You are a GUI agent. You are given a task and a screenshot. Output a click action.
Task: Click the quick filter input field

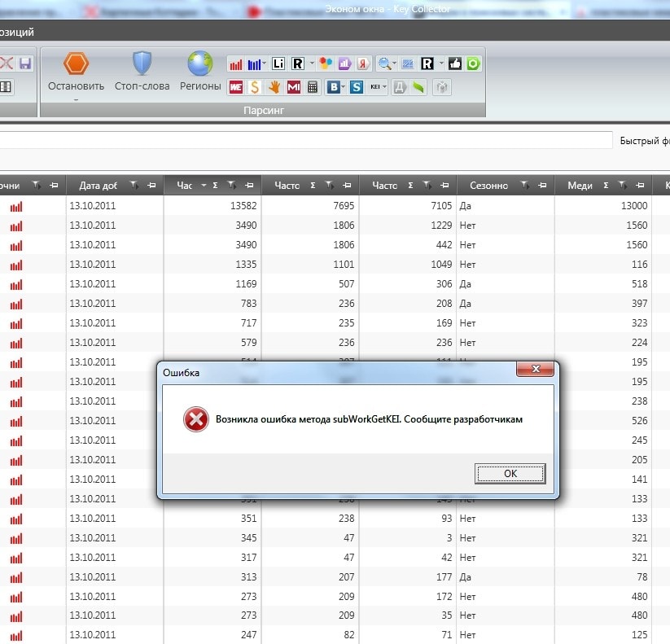click(x=305, y=140)
